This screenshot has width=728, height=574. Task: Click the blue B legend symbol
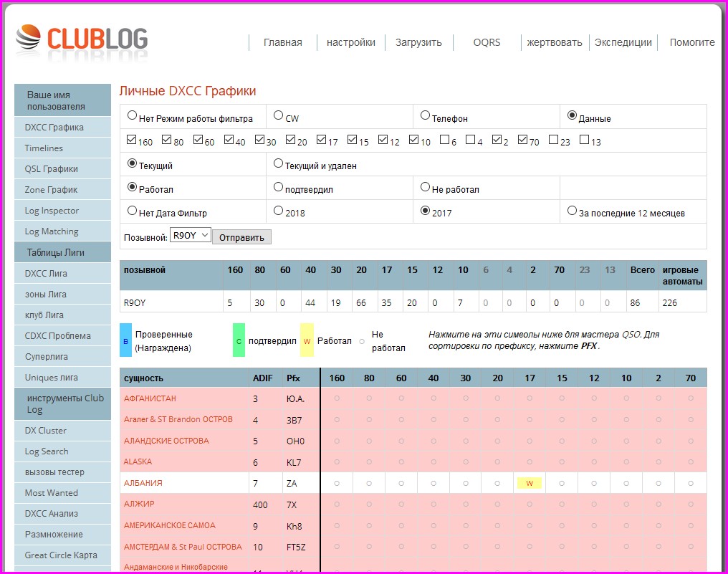click(125, 341)
